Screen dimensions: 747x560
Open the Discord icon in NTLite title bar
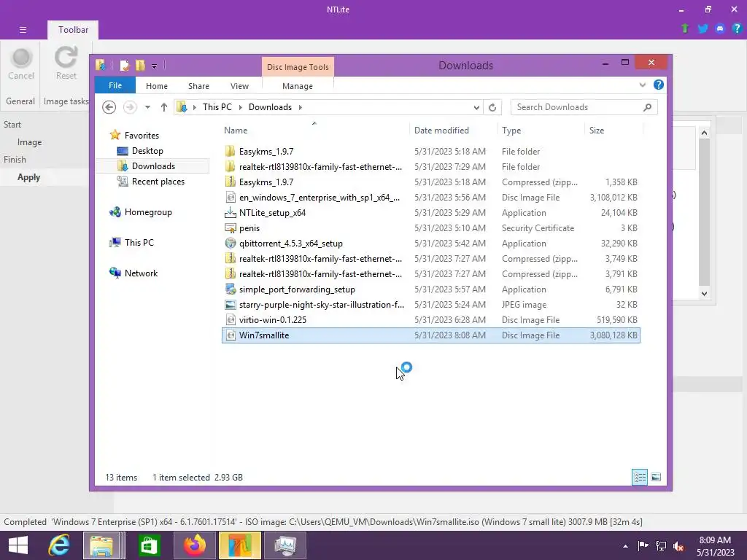pyautogui.click(x=720, y=28)
